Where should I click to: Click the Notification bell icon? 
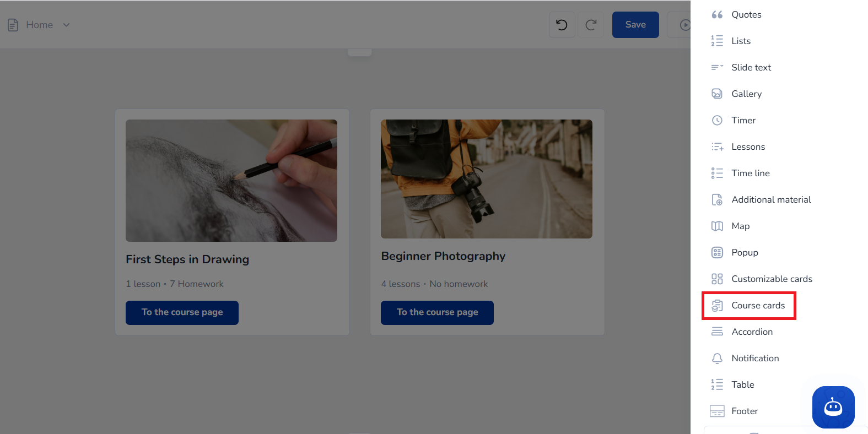717,359
